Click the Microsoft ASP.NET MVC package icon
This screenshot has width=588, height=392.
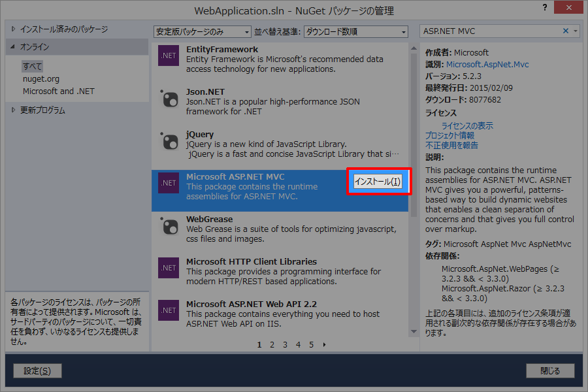(169, 183)
